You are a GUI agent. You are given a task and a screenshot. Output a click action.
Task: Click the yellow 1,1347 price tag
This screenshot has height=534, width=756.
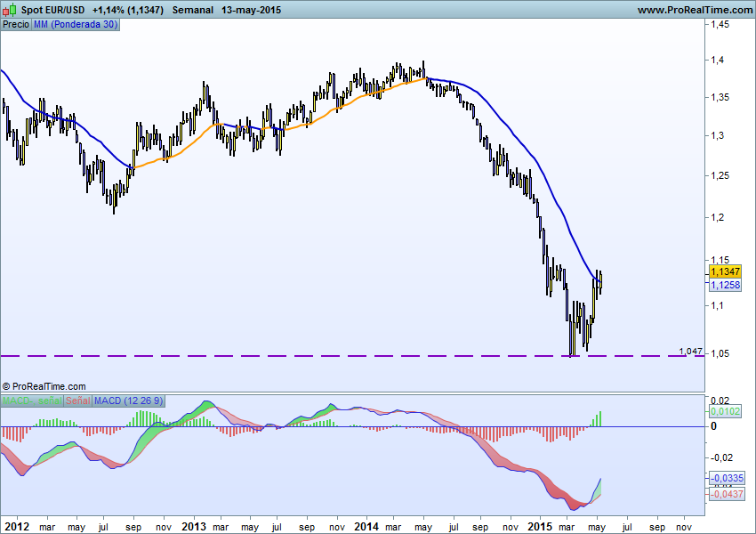point(725,271)
